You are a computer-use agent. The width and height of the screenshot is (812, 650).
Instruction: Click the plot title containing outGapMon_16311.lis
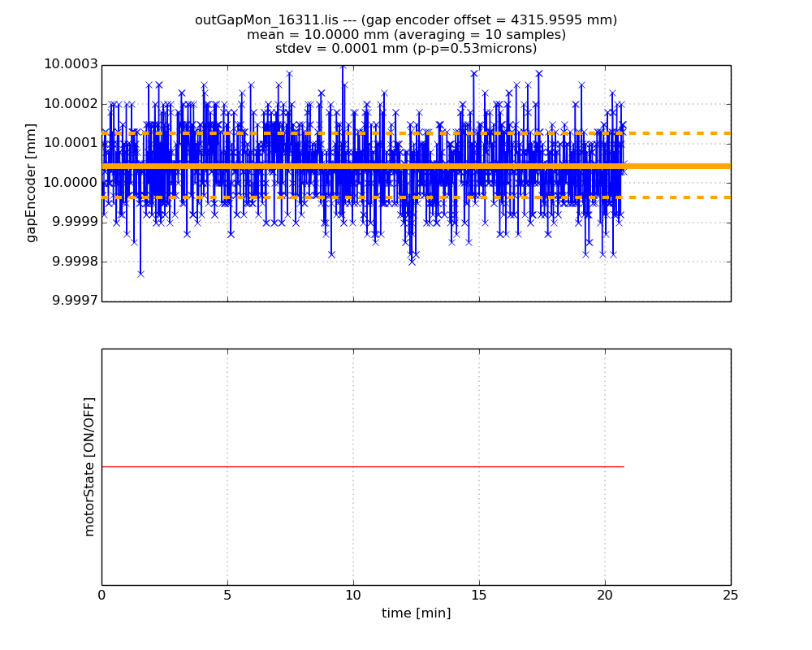tap(405, 20)
